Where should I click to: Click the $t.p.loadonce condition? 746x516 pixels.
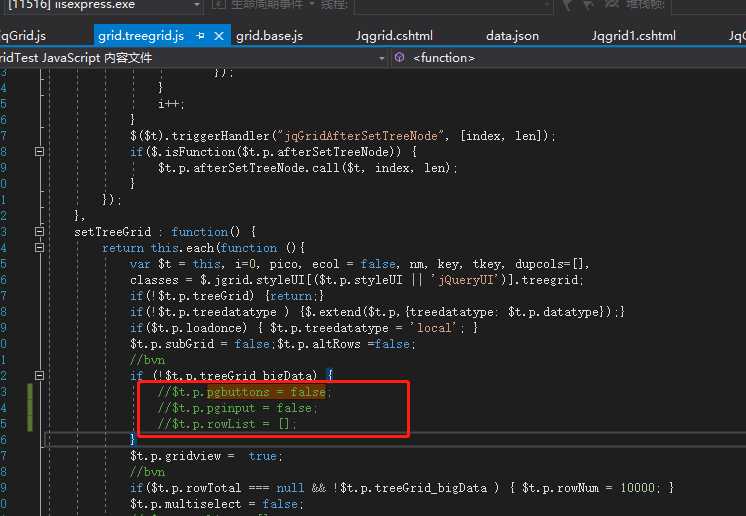coord(196,328)
